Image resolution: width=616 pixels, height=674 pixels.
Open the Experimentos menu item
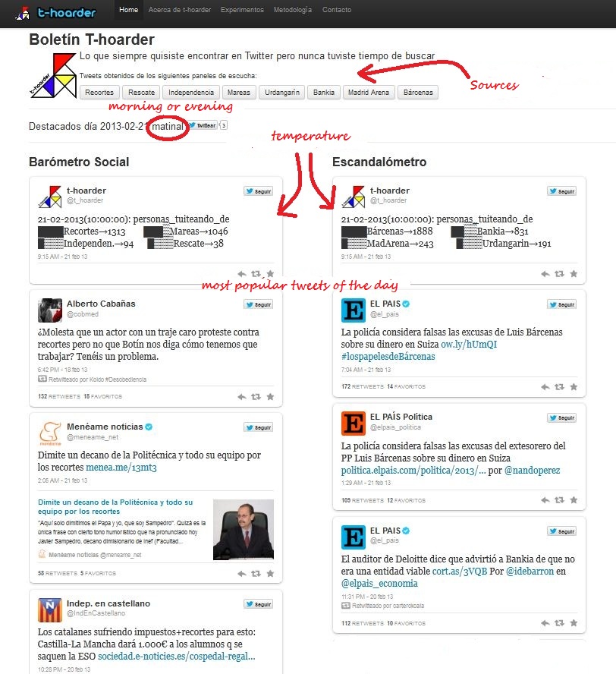tap(242, 10)
